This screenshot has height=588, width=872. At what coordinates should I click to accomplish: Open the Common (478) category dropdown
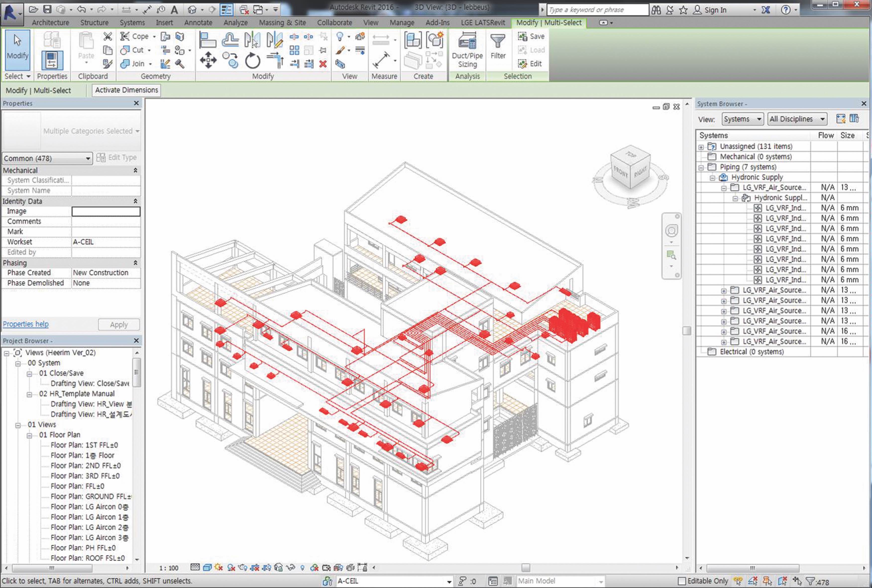click(x=47, y=158)
